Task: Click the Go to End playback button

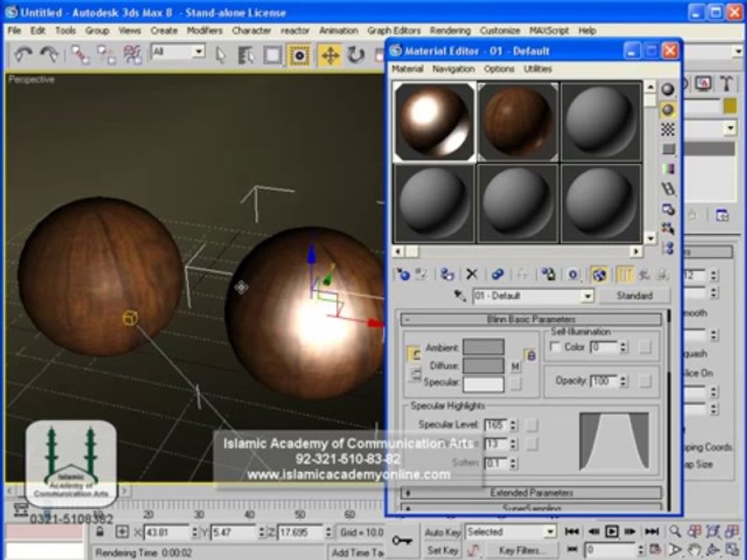Action: (652, 531)
